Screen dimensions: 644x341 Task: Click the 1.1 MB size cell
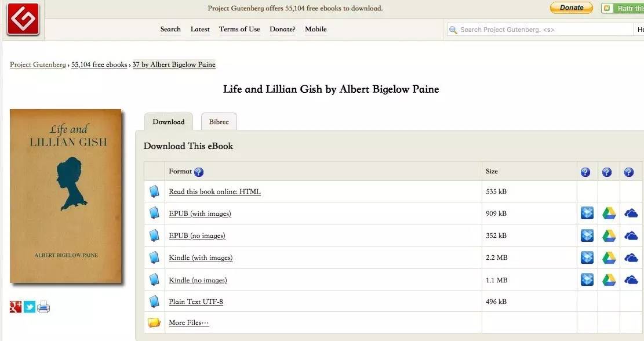[x=529, y=280]
